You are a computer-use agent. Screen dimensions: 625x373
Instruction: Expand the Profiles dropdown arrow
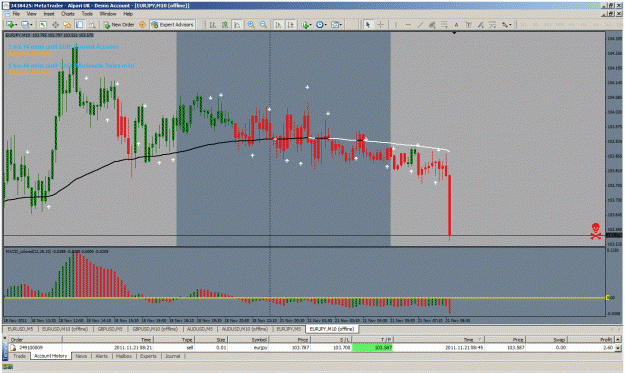coord(32,25)
